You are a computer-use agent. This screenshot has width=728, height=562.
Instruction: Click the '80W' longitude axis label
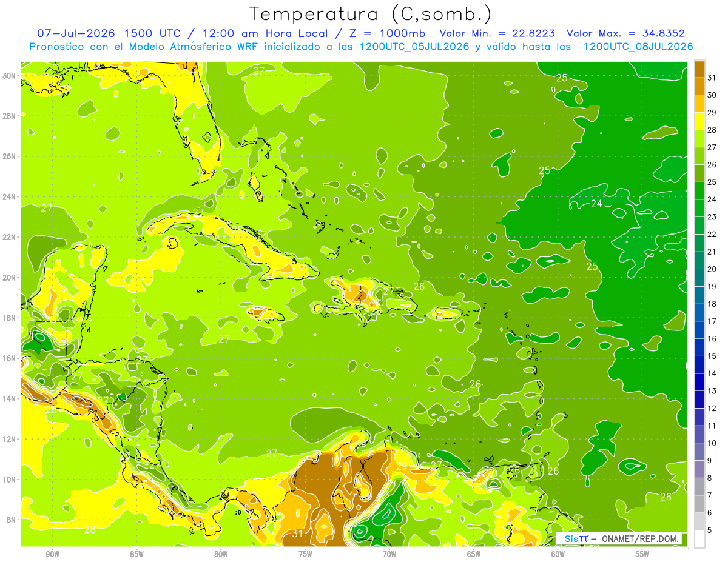coord(221,554)
